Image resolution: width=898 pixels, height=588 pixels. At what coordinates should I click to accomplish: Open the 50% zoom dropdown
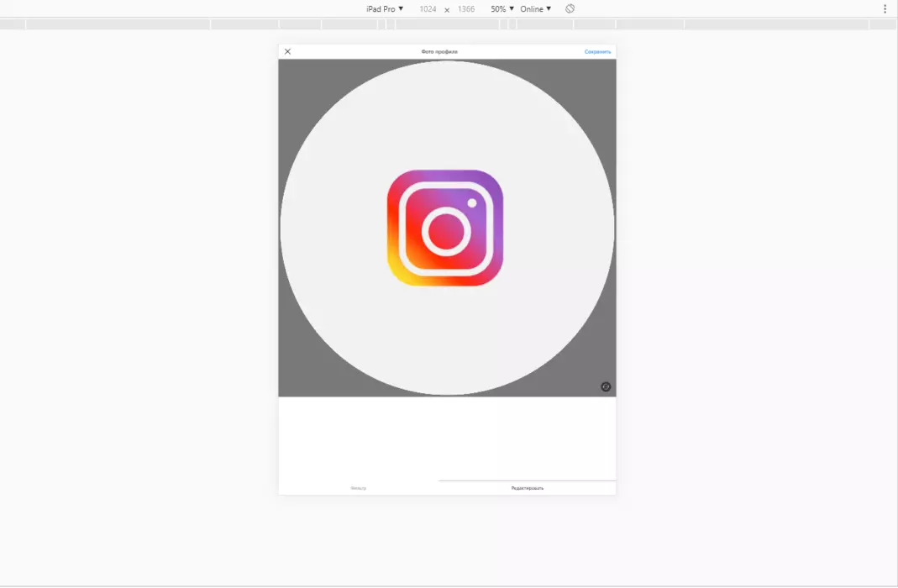click(x=502, y=9)
